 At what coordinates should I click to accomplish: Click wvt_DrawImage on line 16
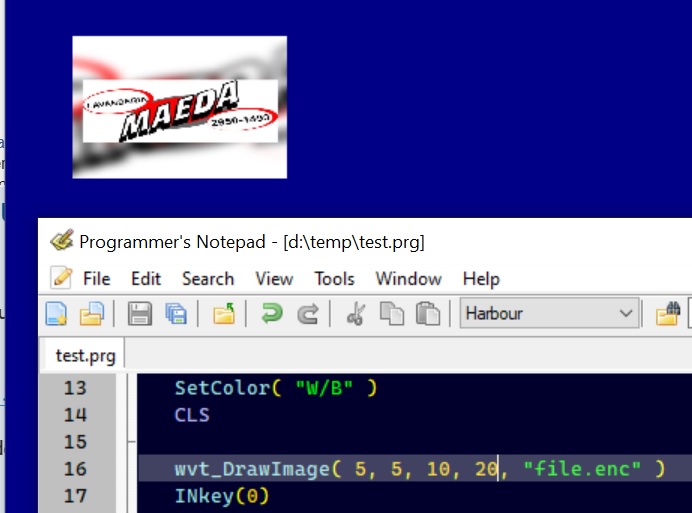click(252, 469)
